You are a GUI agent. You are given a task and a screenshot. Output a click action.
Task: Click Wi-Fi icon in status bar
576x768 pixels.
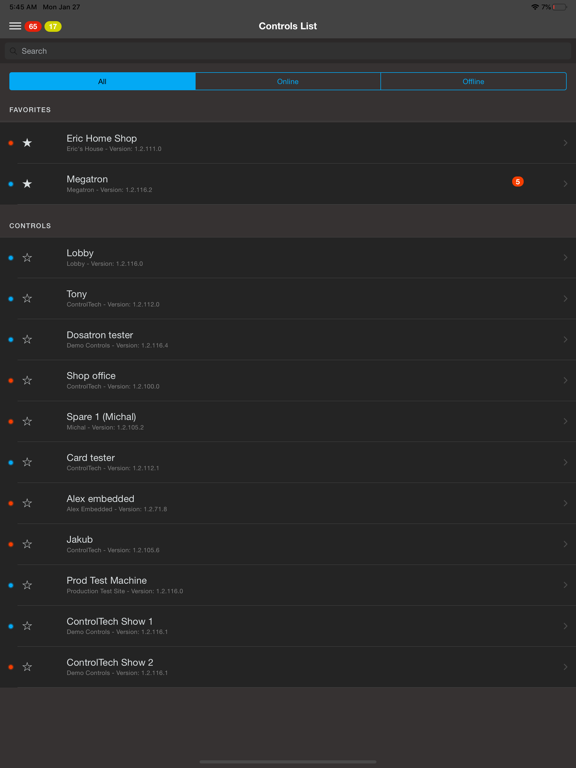click(x=535, y=7)
